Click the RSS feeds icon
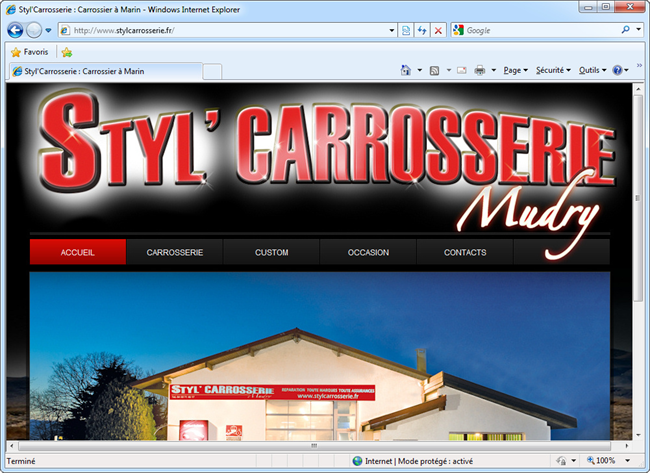The width and height of the screenshot is (650, 473). tap(435, 71)
